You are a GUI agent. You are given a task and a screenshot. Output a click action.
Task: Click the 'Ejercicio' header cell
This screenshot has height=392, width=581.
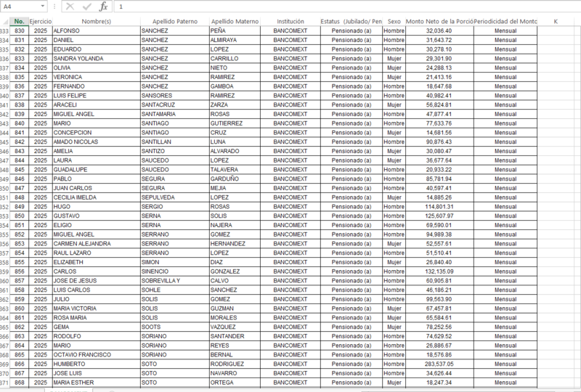(40, 22)
